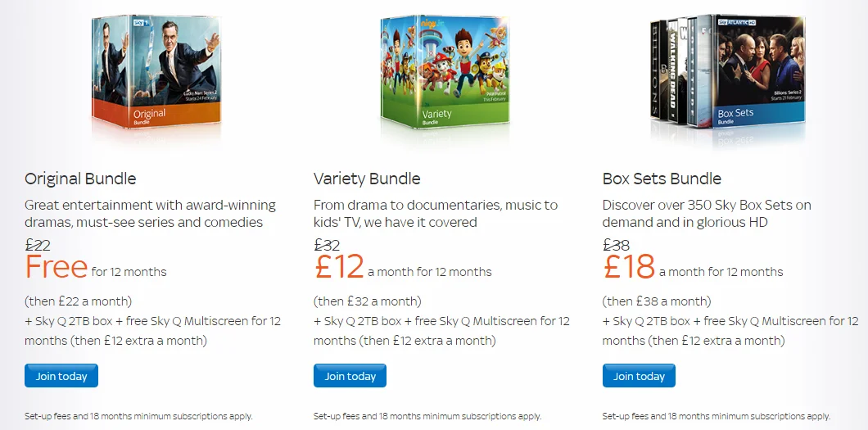Click the Variety Bundle set-up fees note
868x430 pixels.
[427, 416]
